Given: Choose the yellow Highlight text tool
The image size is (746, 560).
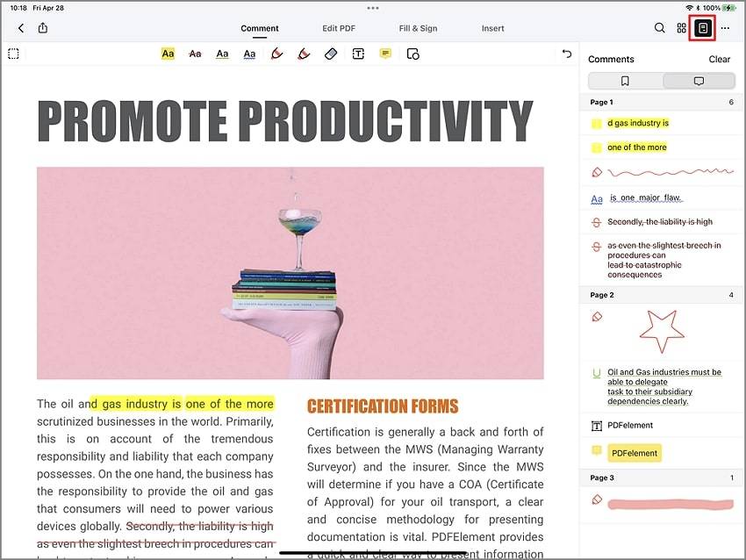Looking at the screenshot, I should 168,54.
